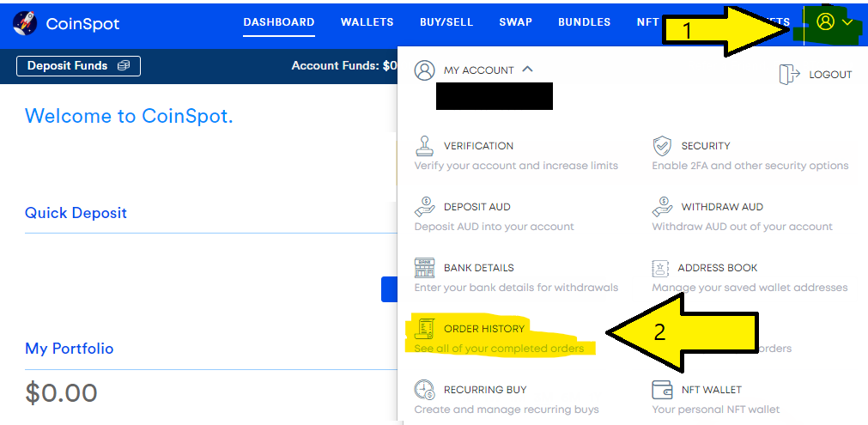The height and width of the screenshot is (425, 868).
Task: Click the CoinSpot rocket logo
Action: click(x=24, y=23)
